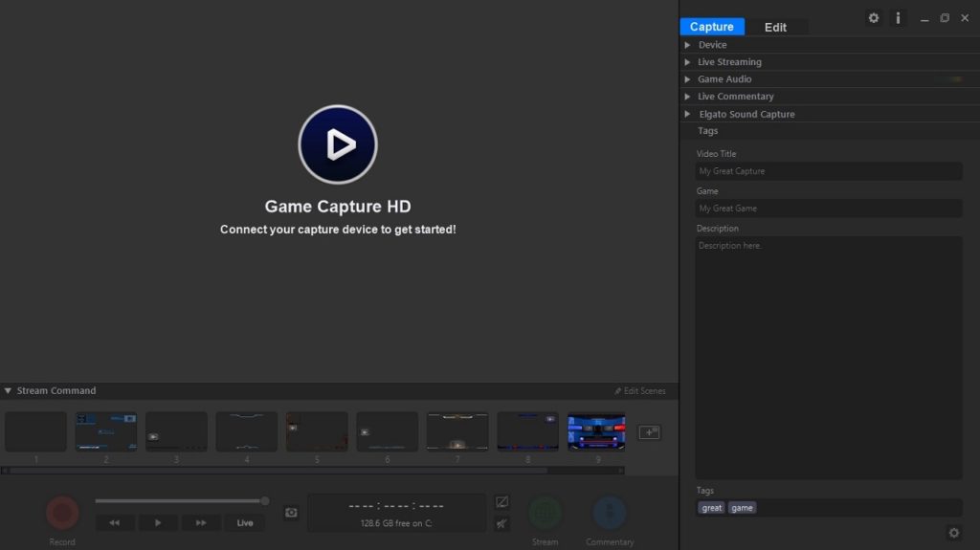This screenshot has width=980, height=550.
Task: Rewind playback
Action: (x=115, y=522)
